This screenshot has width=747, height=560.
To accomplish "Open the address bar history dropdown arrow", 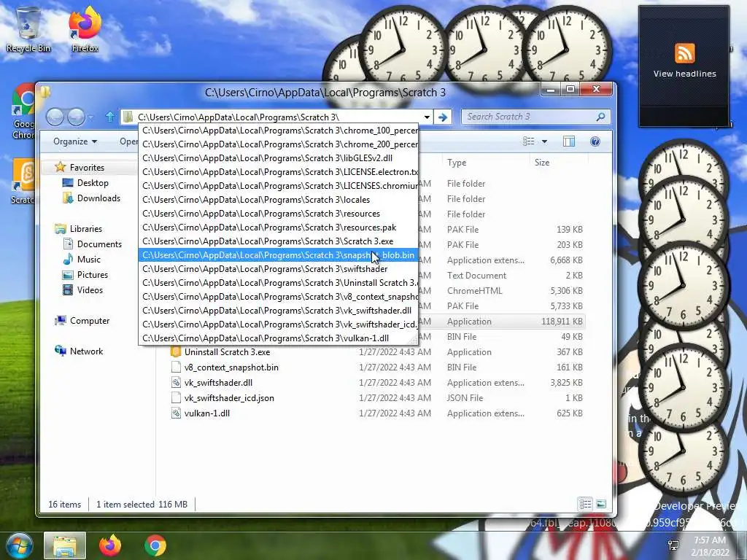I will point(427,117).
